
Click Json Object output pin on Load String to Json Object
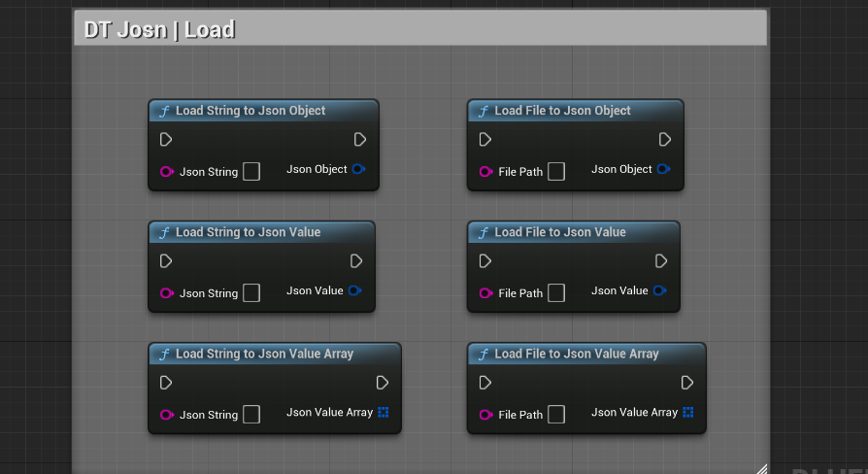pos(358,169)
